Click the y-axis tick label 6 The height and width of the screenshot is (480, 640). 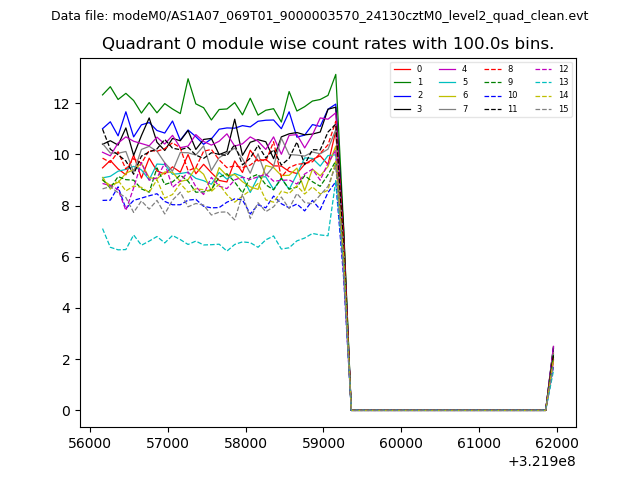coord(67,257)
